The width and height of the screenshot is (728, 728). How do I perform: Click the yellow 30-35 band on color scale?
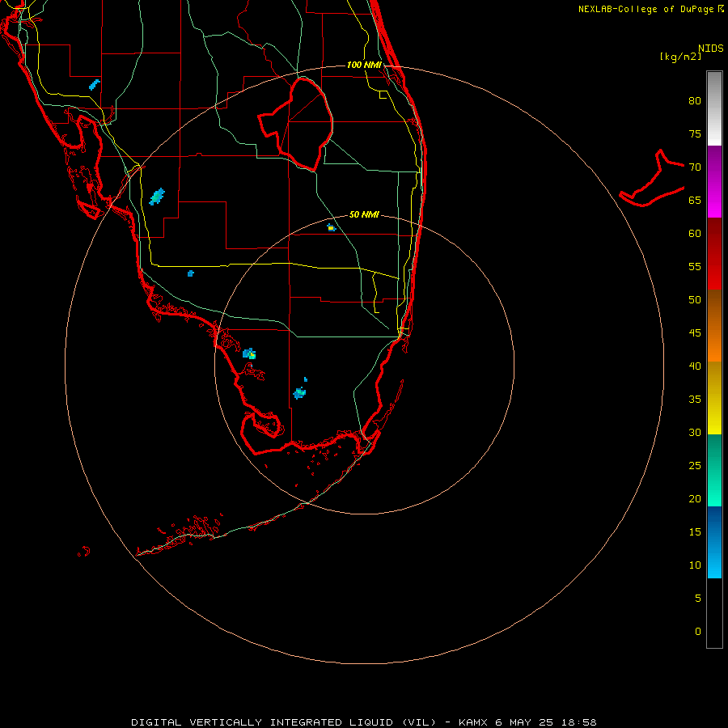[x=714, y=398]
